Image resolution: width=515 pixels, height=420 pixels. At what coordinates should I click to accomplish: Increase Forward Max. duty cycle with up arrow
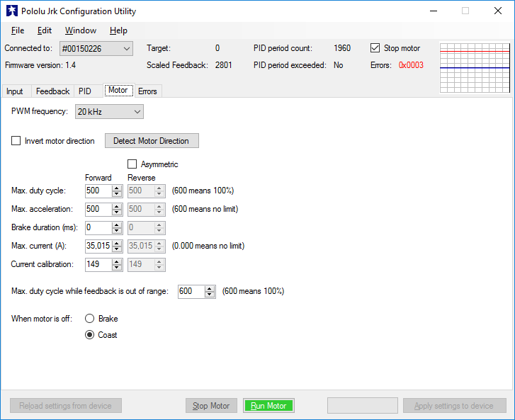coord(117,188)
